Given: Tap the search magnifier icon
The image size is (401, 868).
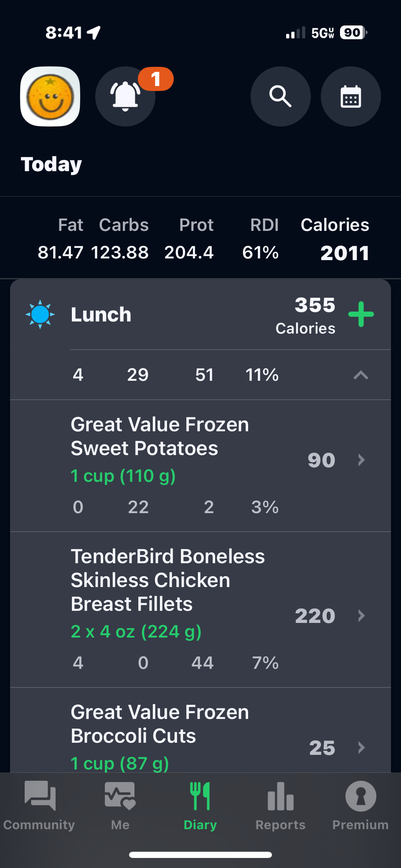Looking at the screenshot, I should pyautogui.click(x=280, y=96).
